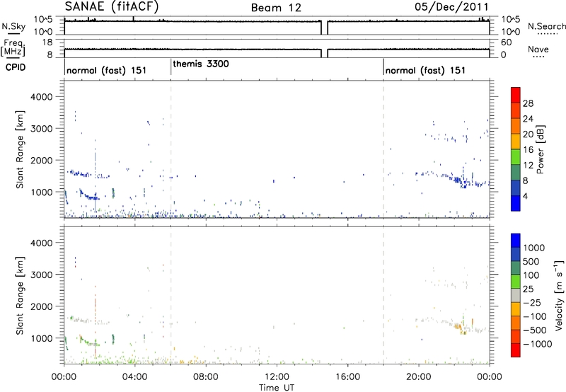The height and width of the screenshot is (392, 566).
Task: Click the '04:00' time axis label
Action: (134, 377)
